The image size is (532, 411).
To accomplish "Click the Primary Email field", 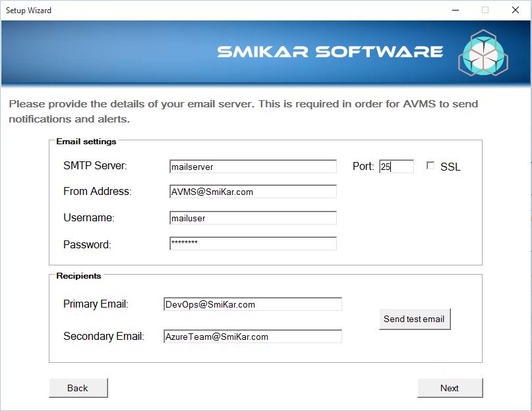I will [x=252, y=304].
